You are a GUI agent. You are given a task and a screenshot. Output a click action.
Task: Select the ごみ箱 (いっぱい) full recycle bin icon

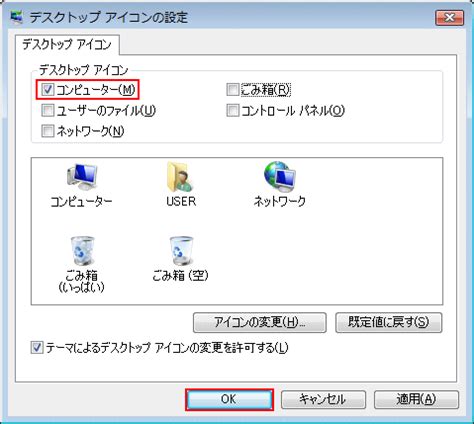82,252
